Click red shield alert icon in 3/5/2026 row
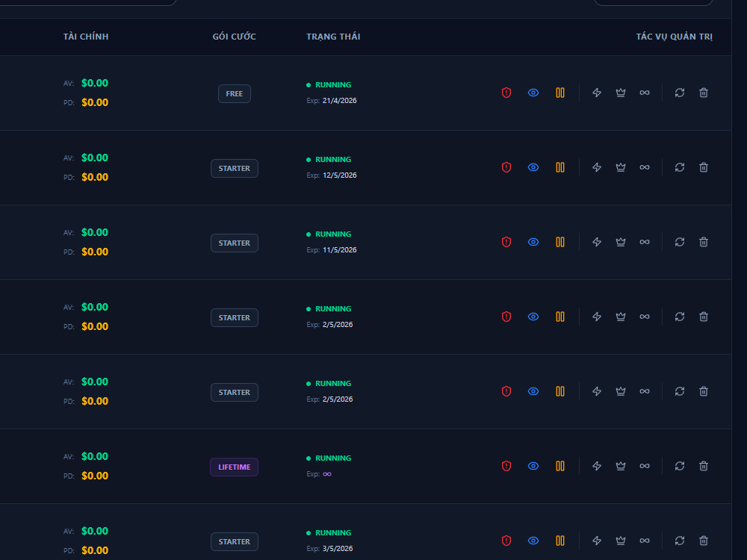Image resolution: width=747 pixels, height=560 pixels. (506, 541)
